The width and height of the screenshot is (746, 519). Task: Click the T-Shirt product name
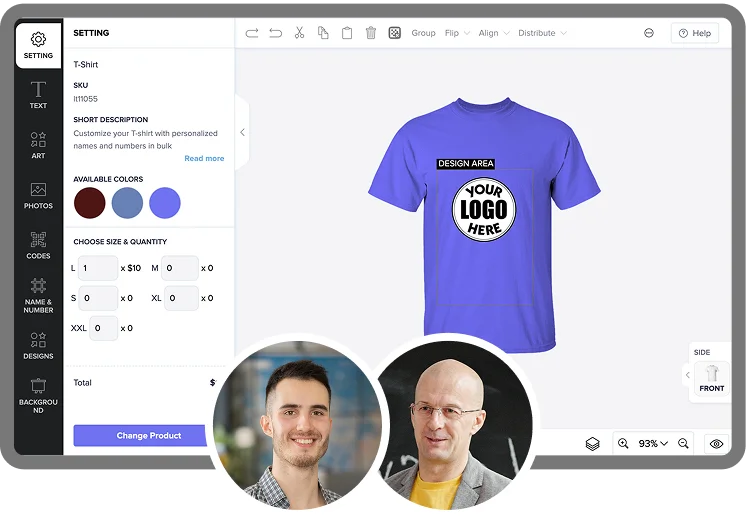86,64
